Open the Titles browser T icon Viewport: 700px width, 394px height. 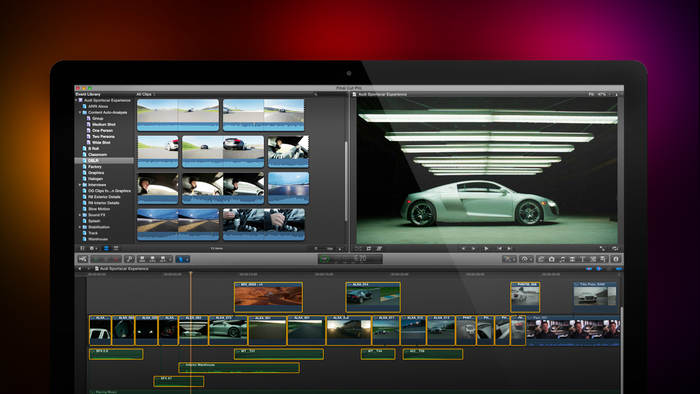[583, 259]
